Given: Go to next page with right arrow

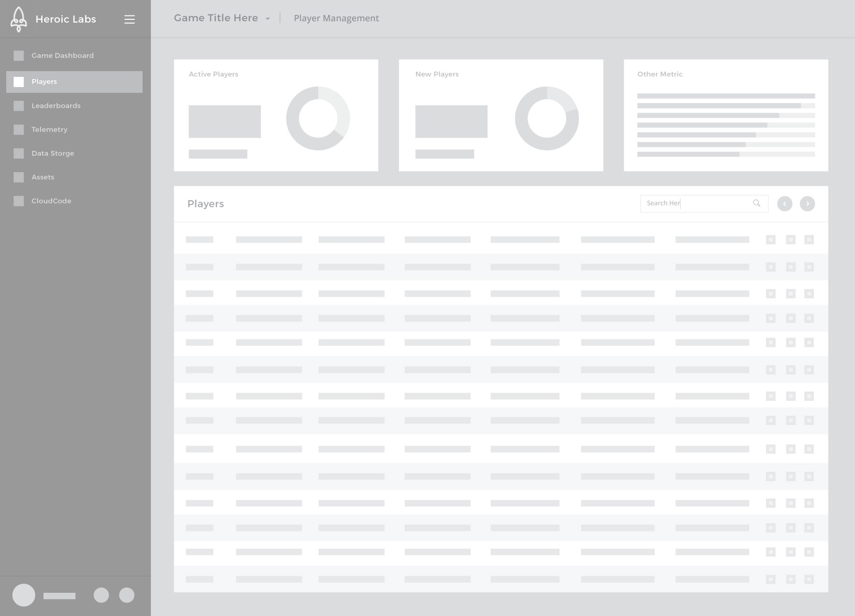Looking at the screenshot, I should click(807, 204).
